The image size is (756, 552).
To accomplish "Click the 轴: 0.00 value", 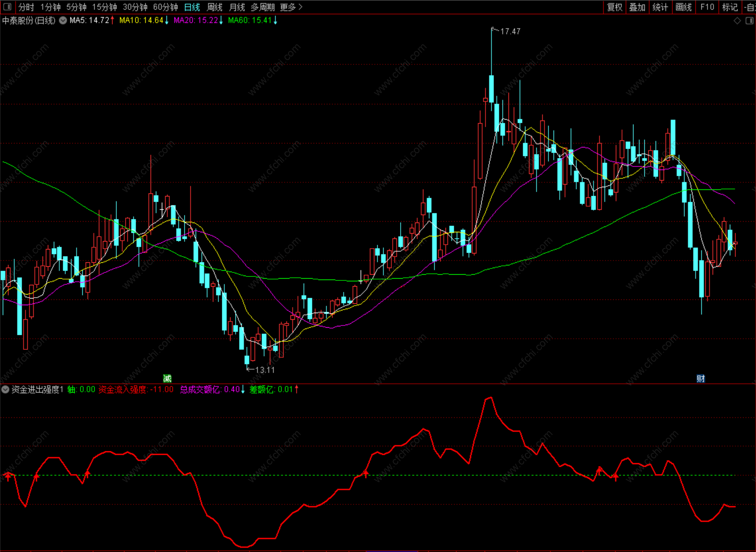I will [81, 389].
